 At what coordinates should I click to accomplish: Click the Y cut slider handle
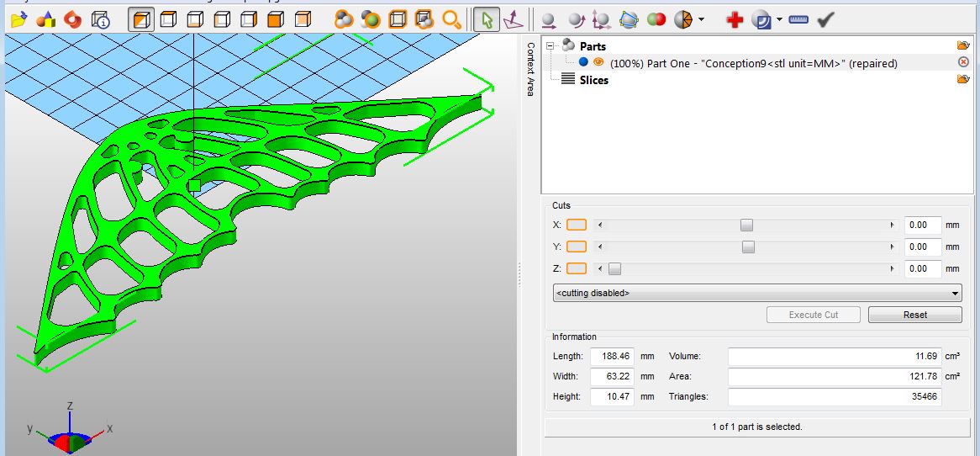[748, 247]
